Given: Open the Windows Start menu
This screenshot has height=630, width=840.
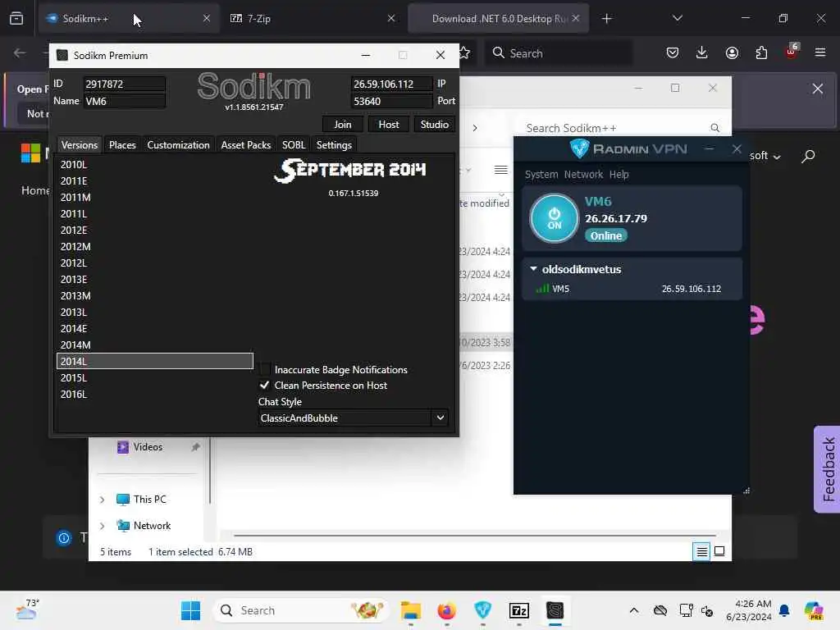Looking at the screenshot, I should click(190, 610).
